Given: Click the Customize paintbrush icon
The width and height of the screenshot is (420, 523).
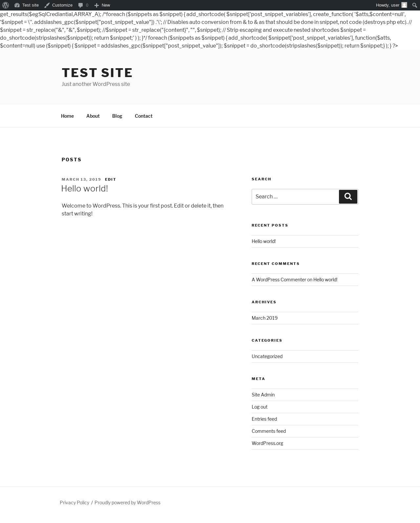Looking at the screenshot, I should click(47, 5).
